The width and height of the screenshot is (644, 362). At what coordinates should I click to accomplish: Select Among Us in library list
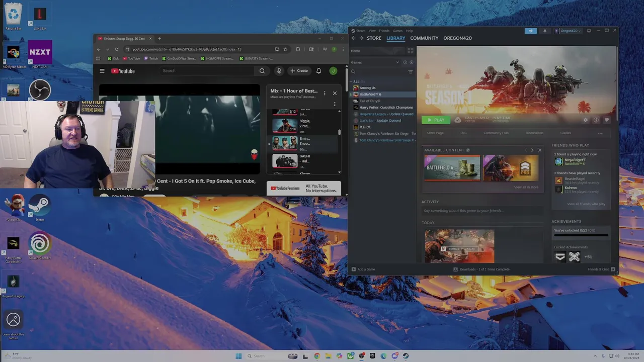pyautogui.click(x=367, y=88)
